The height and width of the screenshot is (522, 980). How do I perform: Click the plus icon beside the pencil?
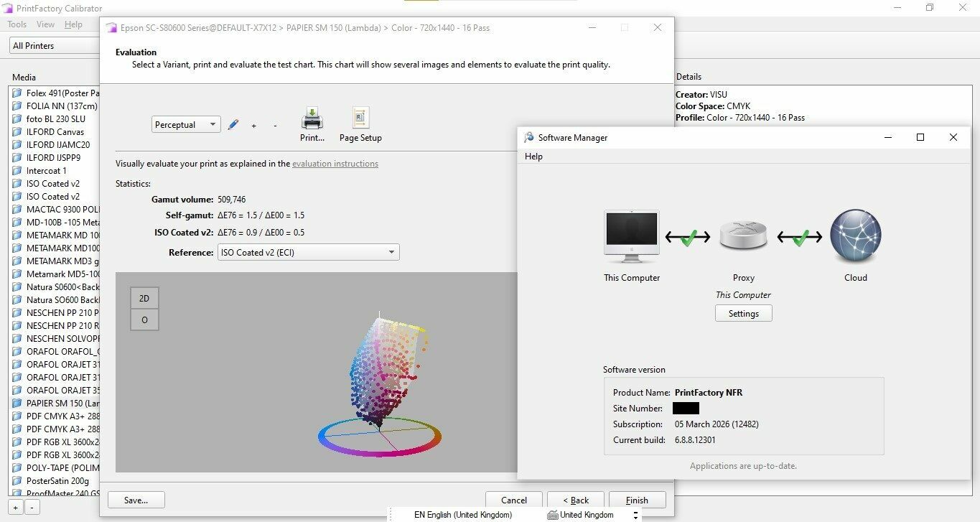[x=253, y=126]
